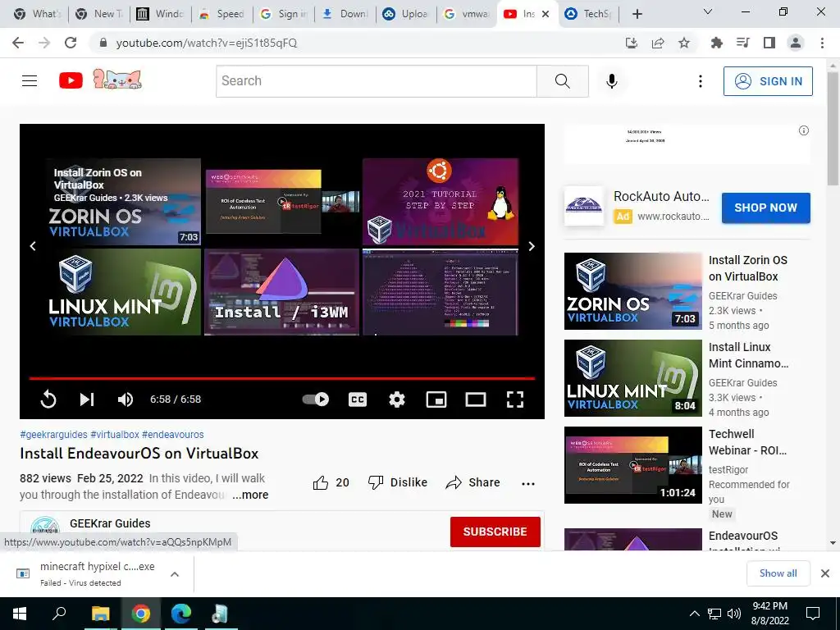The height and width of the screenshot is (630, 840).
Task: Open GEEKrar Guides channel name
Action: [110, 523]
